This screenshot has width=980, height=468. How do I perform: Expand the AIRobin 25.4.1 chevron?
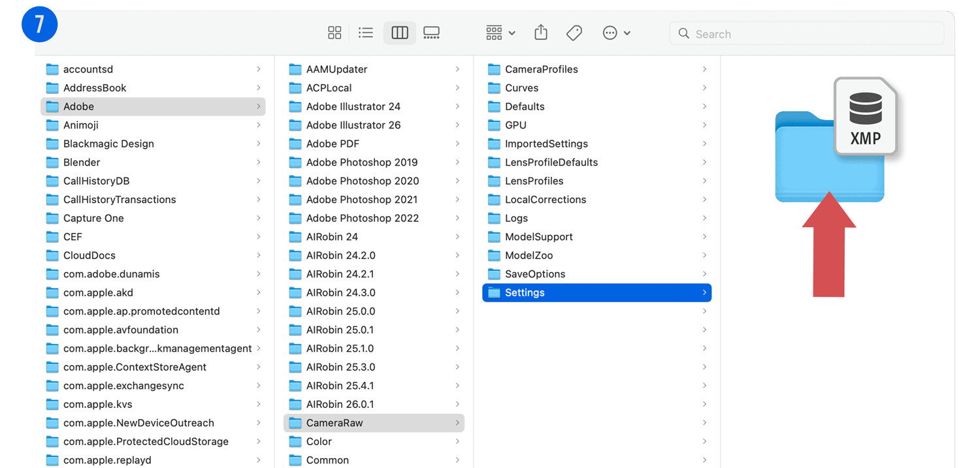[x=457, y=386]
